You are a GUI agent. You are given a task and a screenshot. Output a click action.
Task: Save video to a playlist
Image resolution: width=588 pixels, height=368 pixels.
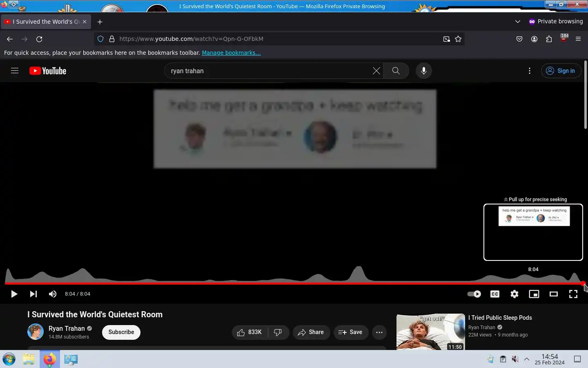click(351, 332)
